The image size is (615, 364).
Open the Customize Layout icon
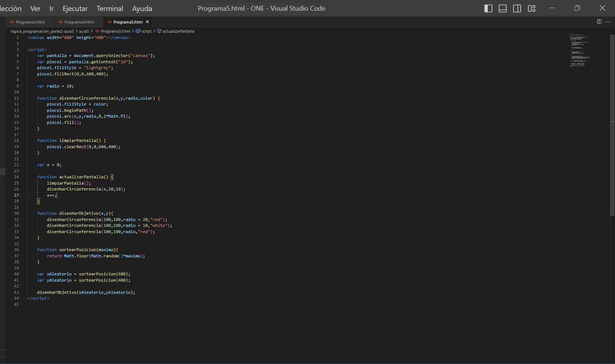pos(531,8)
